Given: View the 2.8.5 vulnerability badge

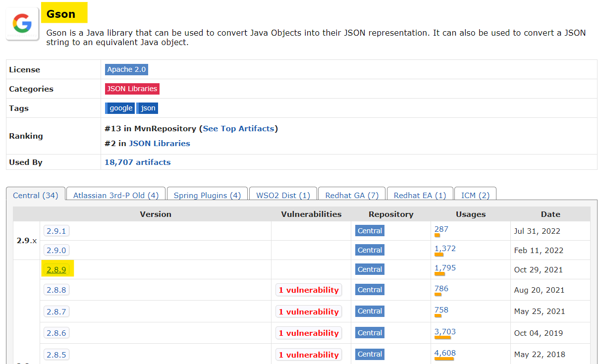Looking at the screenshot, I should tap(309, 355).
